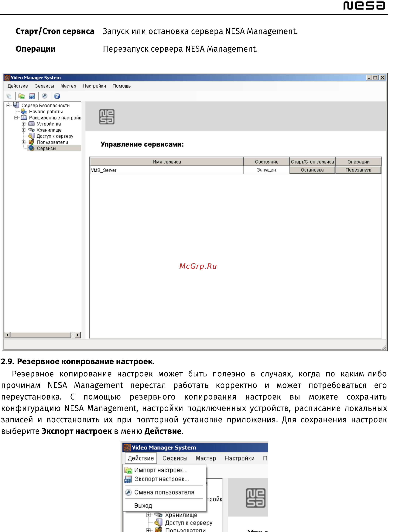The width and height of the screenshot is (394, 532).
Task: Minimize the Video Manager System window
Action: [369, 77]
